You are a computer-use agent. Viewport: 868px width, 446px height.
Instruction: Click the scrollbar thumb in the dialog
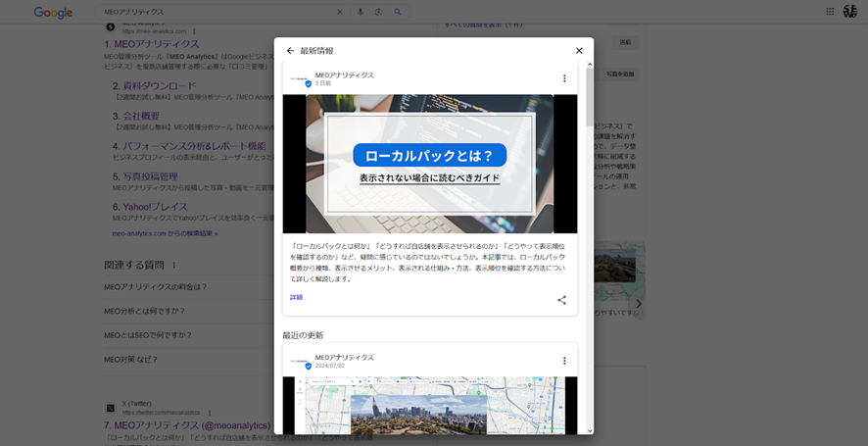coord(590,97)
